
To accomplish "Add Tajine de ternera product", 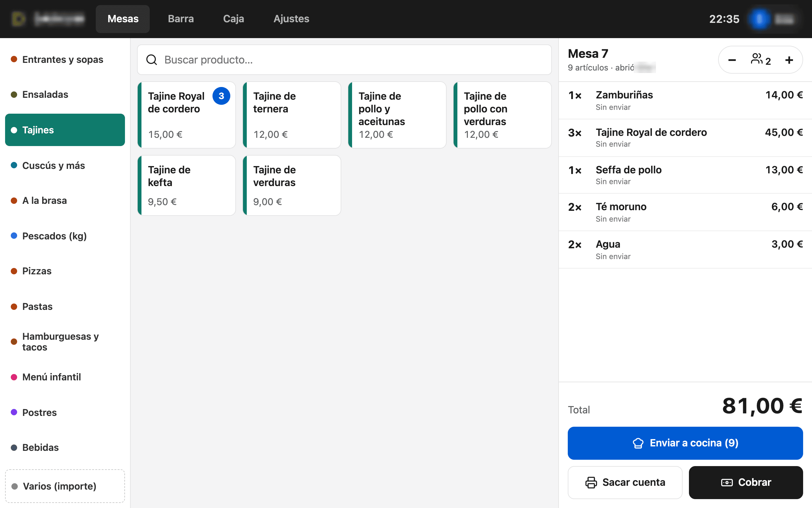I will tap(292, 115).
